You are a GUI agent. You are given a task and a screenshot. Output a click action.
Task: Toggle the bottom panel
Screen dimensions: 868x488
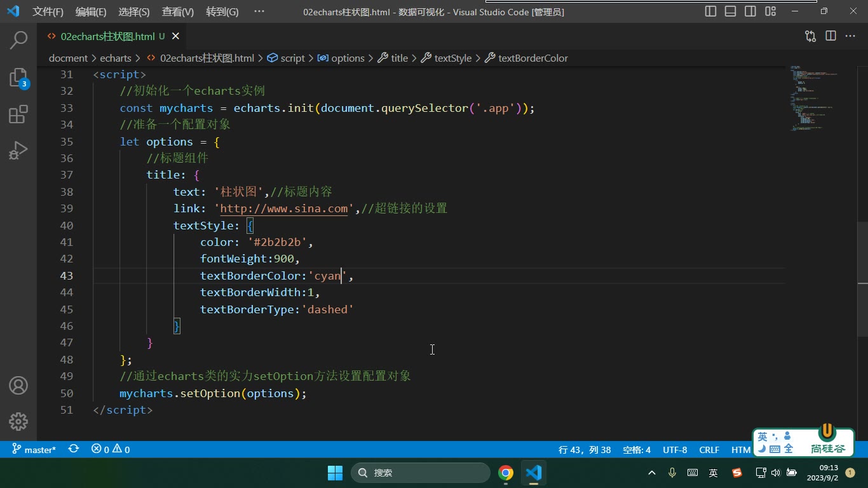pyautogui.click(x=731, y=11)
